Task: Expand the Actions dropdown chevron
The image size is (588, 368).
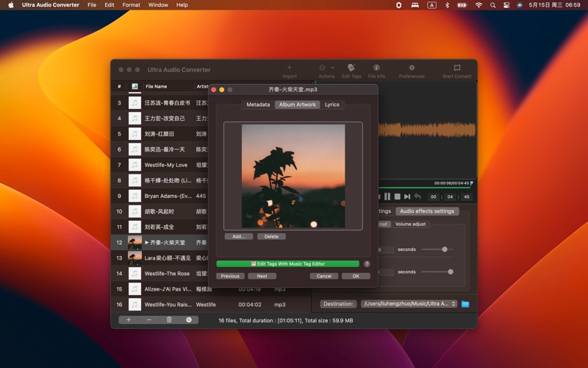Action: (x=332, y=68)
